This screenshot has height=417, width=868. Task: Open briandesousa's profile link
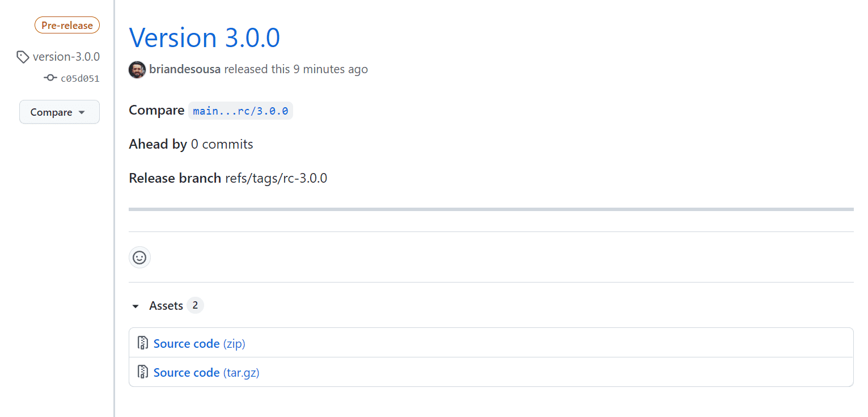coord(185,69)
